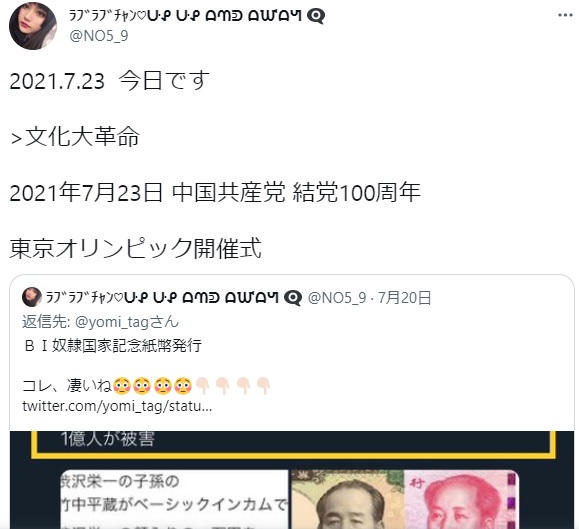579x529 pixels.
Task: Open the twitter.com/yomi_tag/statu... link
Action: (x=117, y=406)
